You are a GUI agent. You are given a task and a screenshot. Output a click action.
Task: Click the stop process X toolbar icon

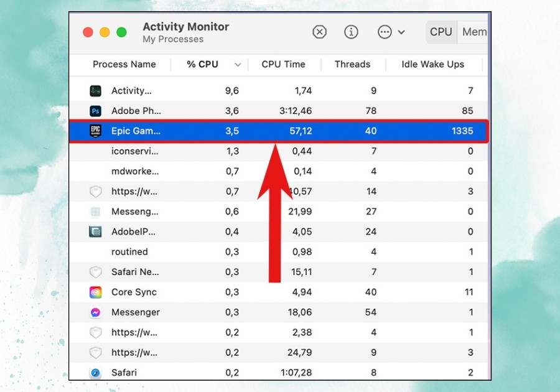(319, 32)
